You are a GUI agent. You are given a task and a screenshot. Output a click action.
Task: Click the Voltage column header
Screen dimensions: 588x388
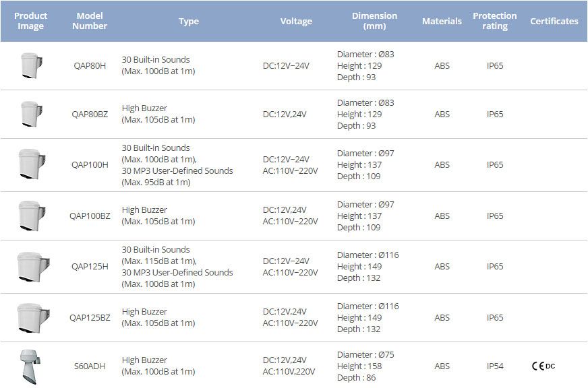pos(296,21)
